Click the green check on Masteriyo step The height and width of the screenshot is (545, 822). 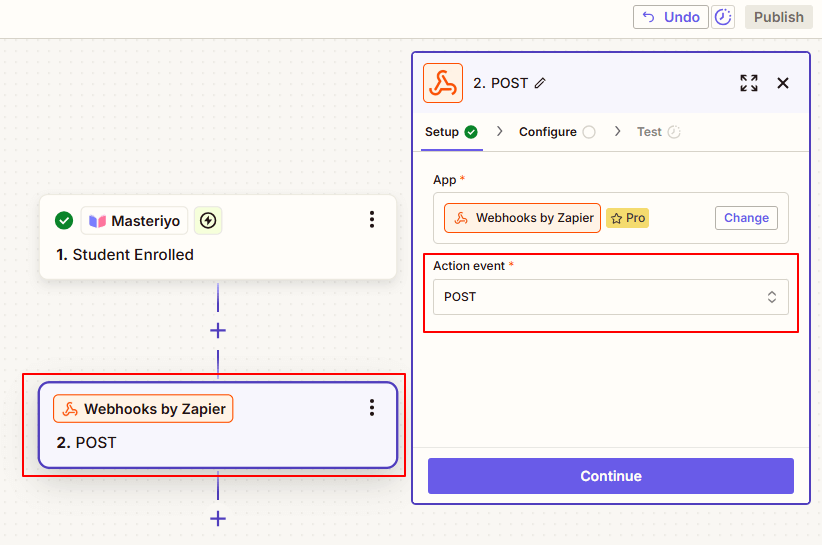[x=64, y=221]
